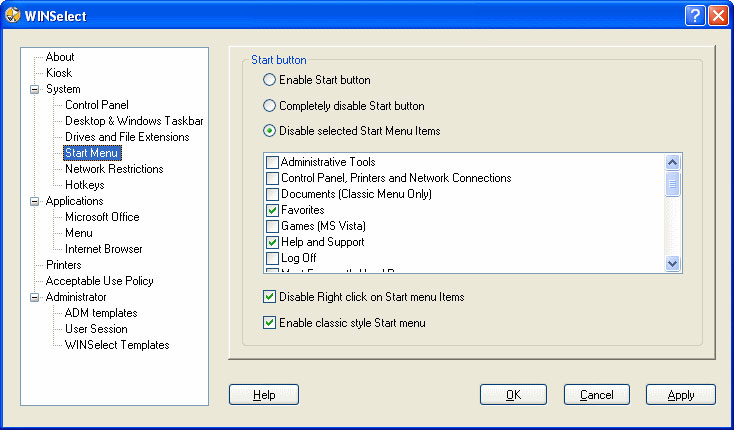
Task: Select Kiosk in the navigation tree
Action: [59, 73]
